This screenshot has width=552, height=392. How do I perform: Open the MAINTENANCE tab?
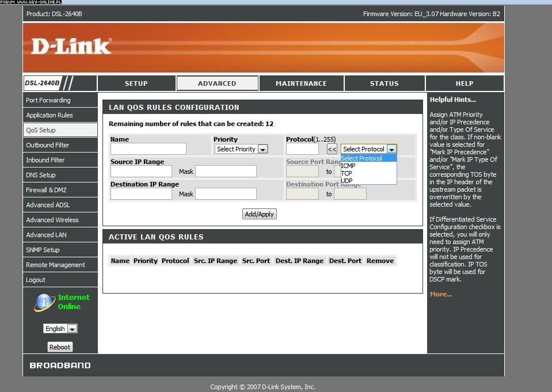pos(302,83)
